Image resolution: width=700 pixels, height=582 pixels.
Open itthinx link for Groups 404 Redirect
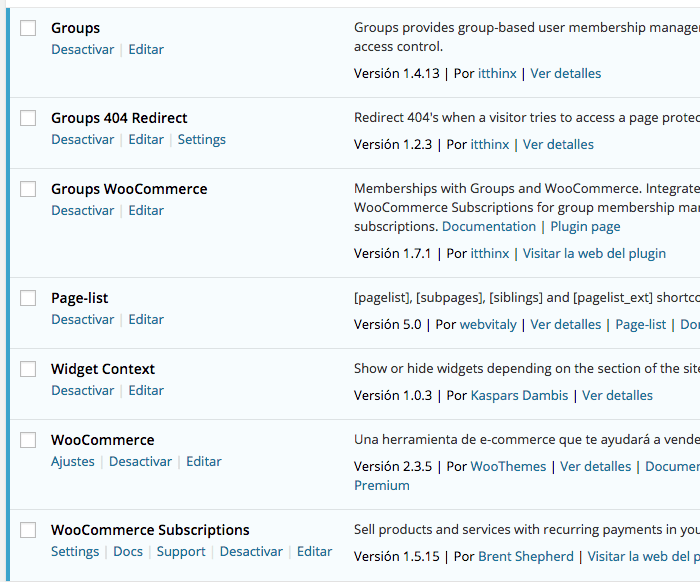[x=490, y=145]
